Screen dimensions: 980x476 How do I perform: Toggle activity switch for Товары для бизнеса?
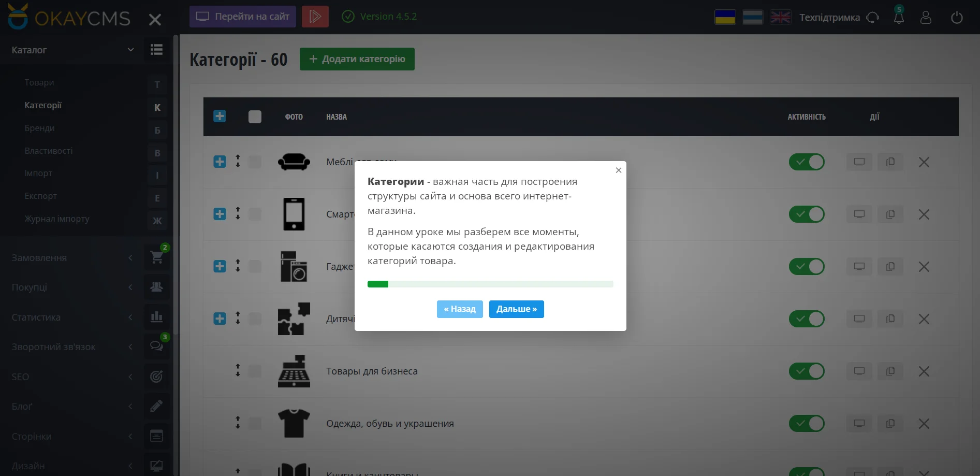click(x=806, y=371)
